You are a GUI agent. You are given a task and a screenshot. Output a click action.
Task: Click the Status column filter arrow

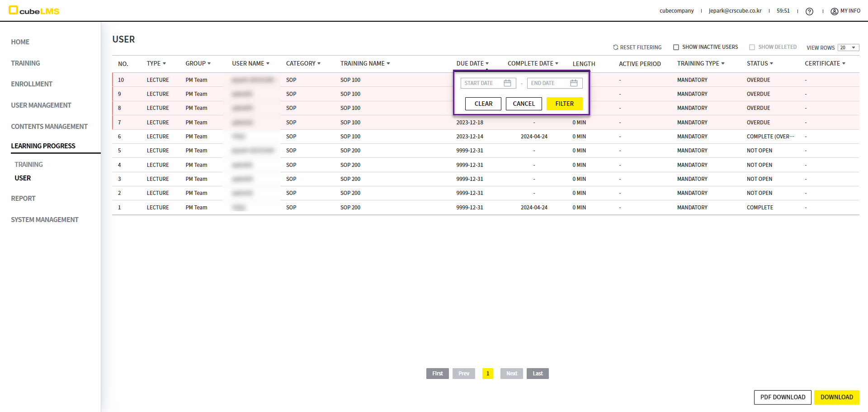tap(771, 64)
